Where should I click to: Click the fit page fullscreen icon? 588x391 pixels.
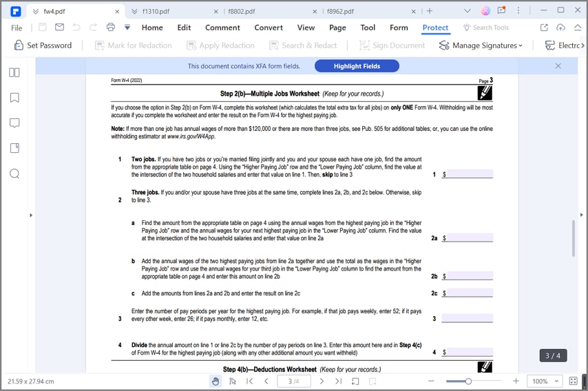[x=574, y=381]
